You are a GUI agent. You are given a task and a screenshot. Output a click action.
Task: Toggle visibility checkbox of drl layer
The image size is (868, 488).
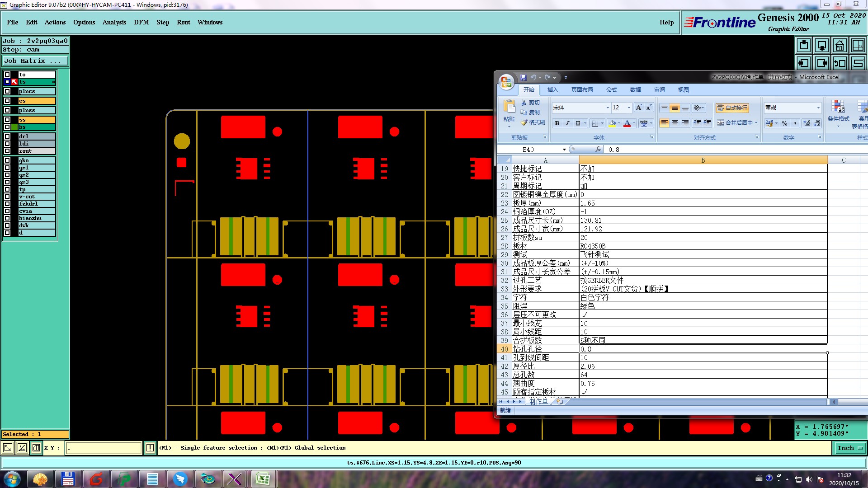pos(7,136)
